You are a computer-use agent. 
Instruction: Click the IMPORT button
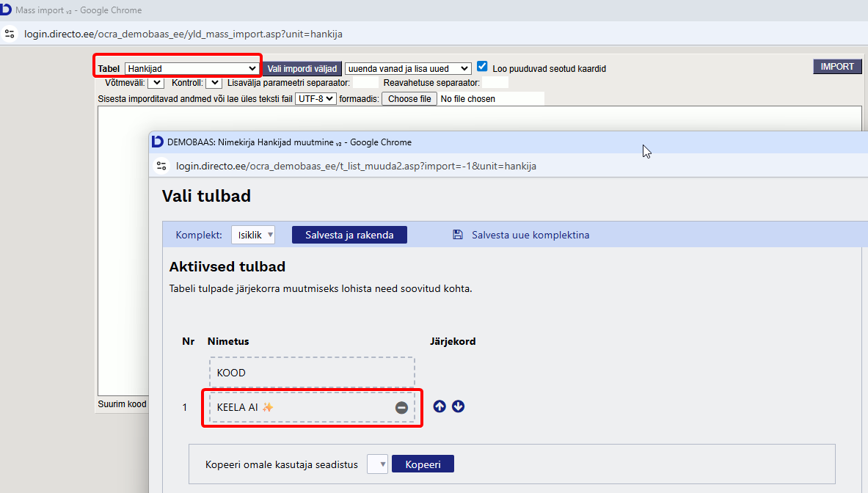[x=836, y=67]
